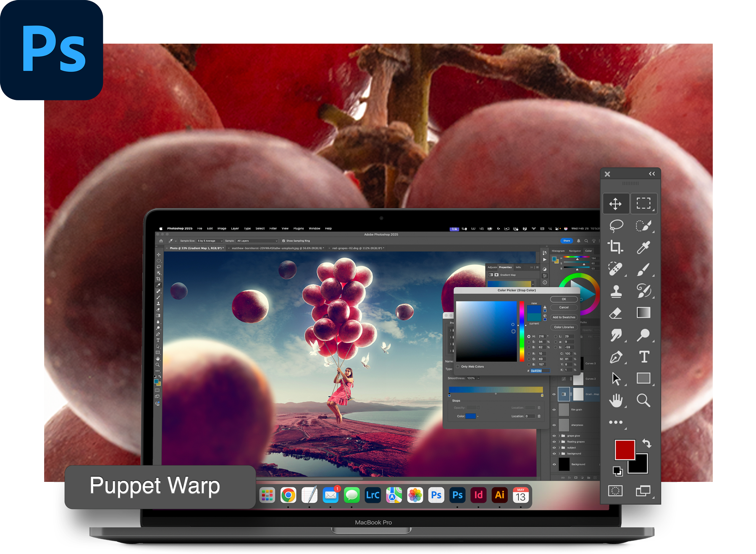Select the Object Selection tool in floating toolbar

click(x=643, y=226)
